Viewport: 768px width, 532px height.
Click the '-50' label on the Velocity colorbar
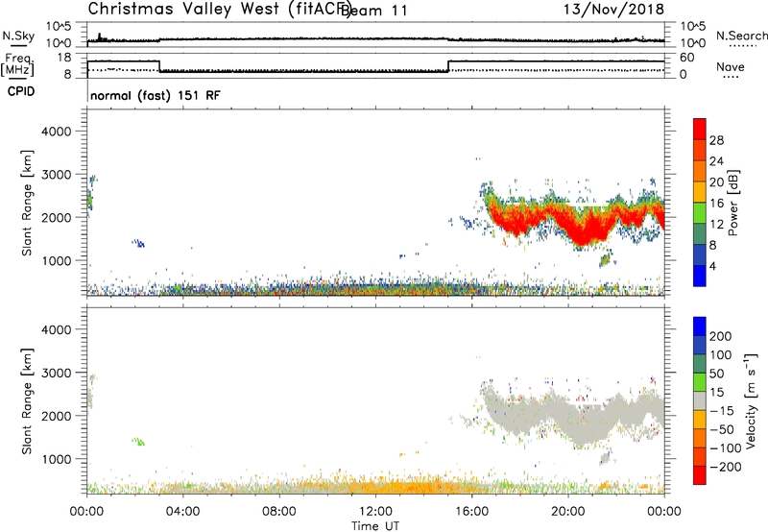tap(722, 429)
